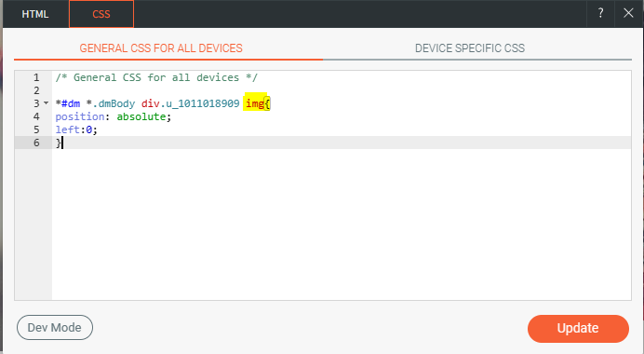The width and height of the screenshot is (644, 354).
Task: Click 'position: absolute;' on line 4
Action: [x=114, y=116]
